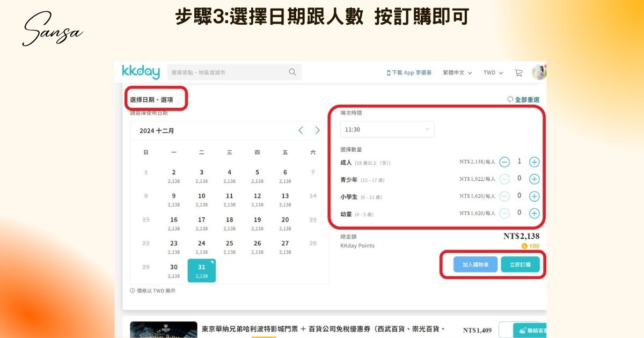Click the 加入購物車 button
The width and height of the screenshot is (644, 338).
pos(475,264)
